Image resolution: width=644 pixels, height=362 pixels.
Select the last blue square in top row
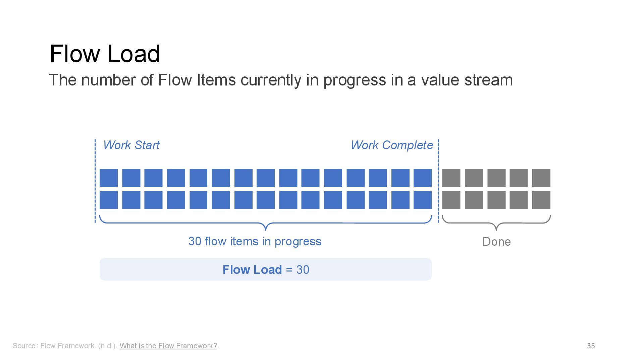[422, 178]
